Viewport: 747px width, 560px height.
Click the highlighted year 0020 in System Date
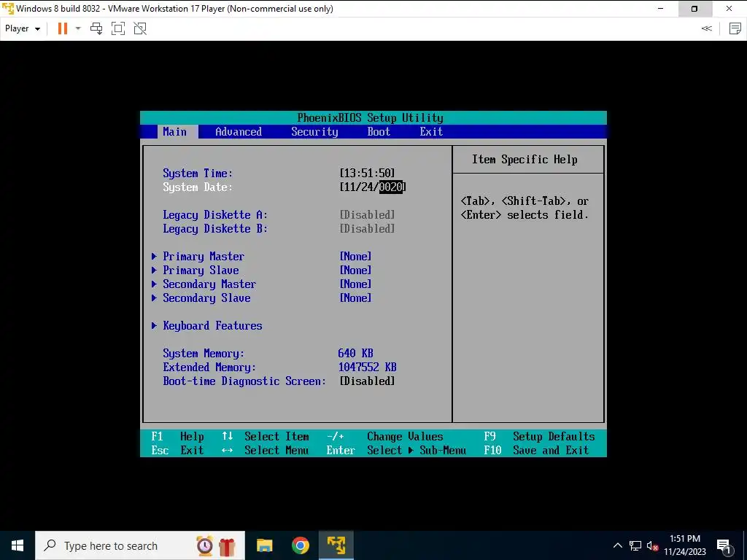391,187
